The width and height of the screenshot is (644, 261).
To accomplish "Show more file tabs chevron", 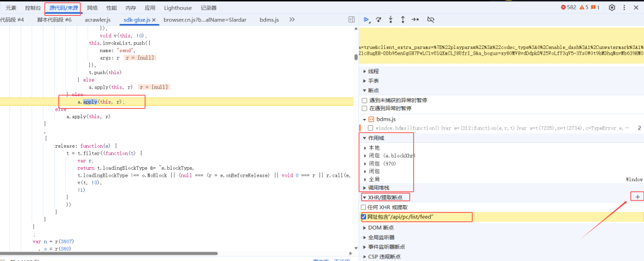I will coord(292,20).
